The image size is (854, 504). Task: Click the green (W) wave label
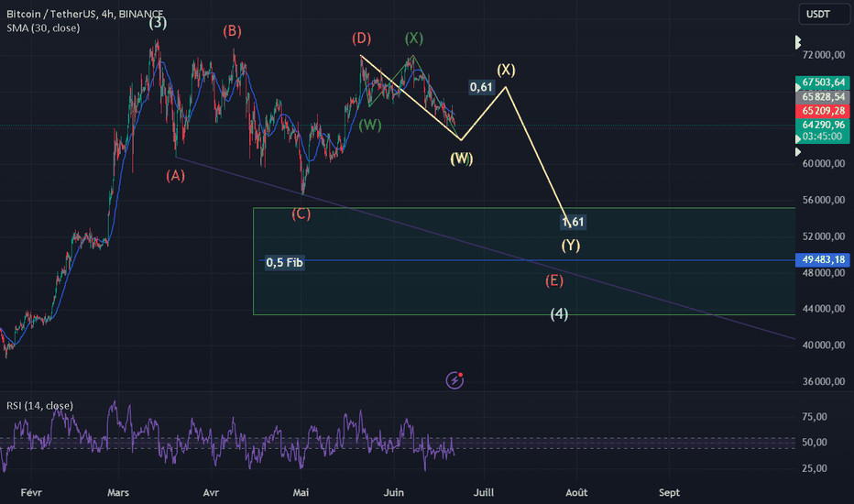(x=370, y=126)
